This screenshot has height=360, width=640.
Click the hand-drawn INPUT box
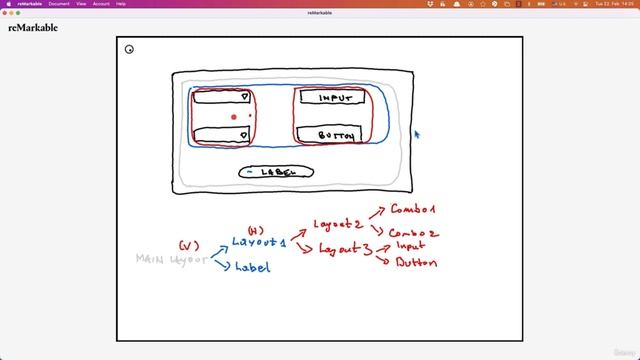pos(332,97)
